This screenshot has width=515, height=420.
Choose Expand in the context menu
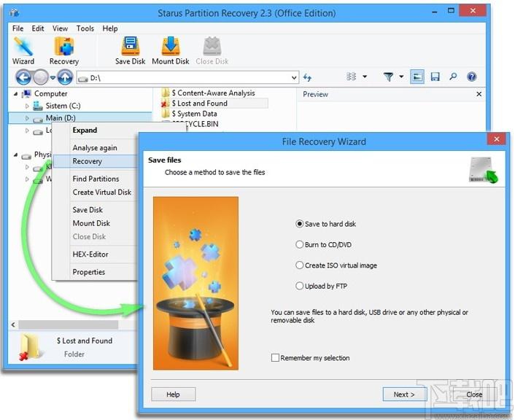pos(85,130)
